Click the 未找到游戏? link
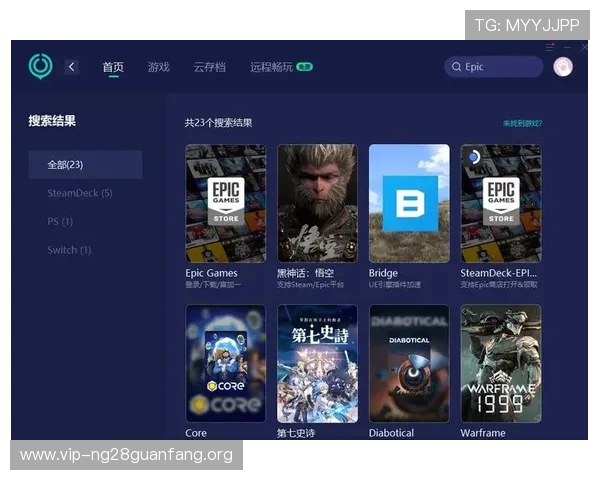Screen dimensions: 600x480 click(522, 123)
